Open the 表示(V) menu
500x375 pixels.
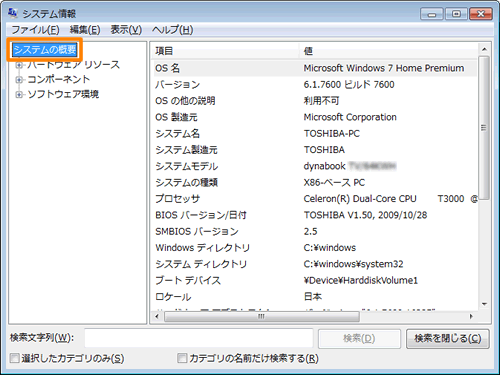126,30
